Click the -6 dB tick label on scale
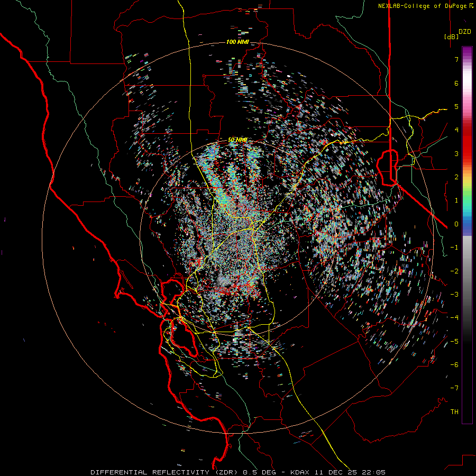The width and height of the screenshot is (476, 476). (x=454, y=365)
